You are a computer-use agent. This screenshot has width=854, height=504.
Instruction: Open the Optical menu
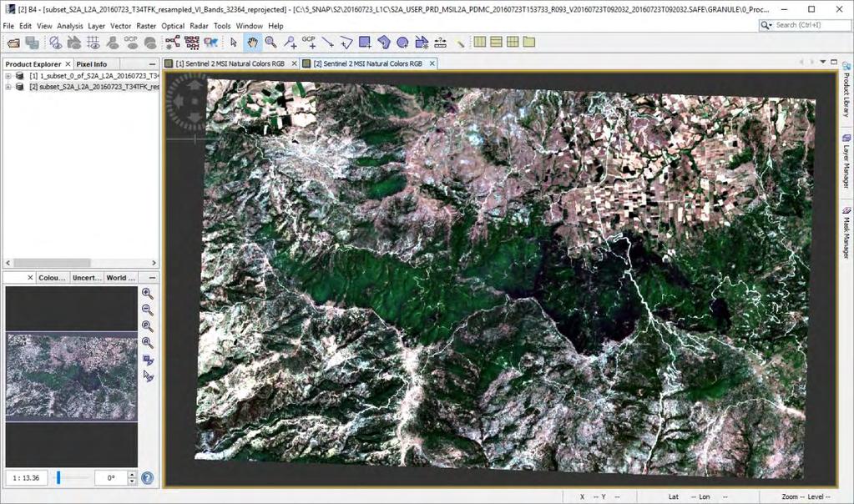click(173, 26)
